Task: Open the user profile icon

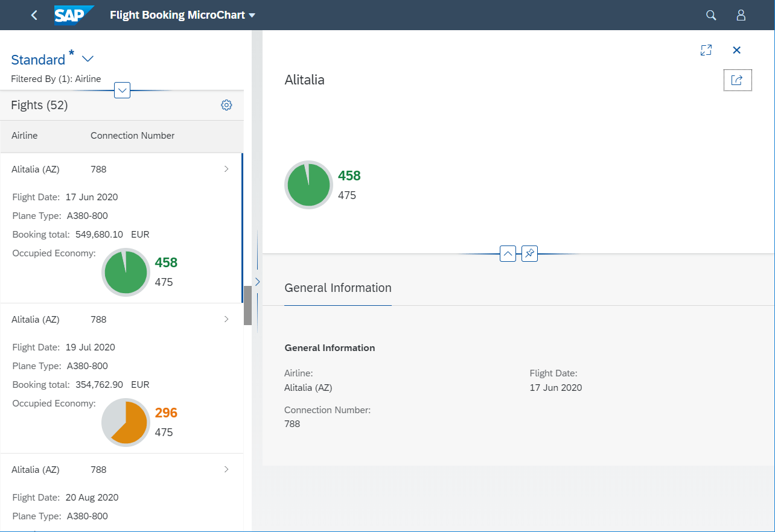Action: [741, 15]
